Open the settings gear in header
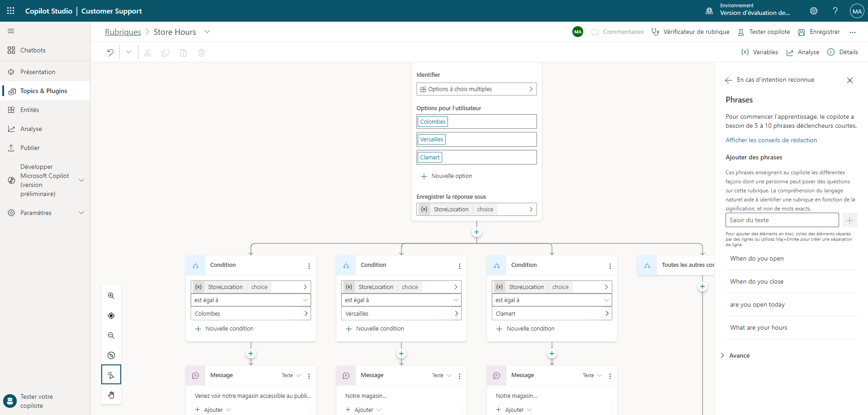 pos(814,11)
